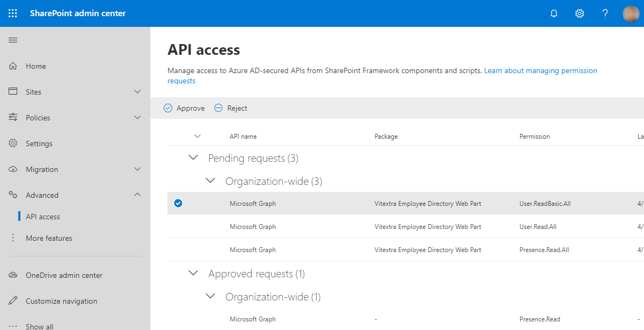Sort by the Package column
The height and width of the screenshot is (330, 644).
click(x=386, y=137)
